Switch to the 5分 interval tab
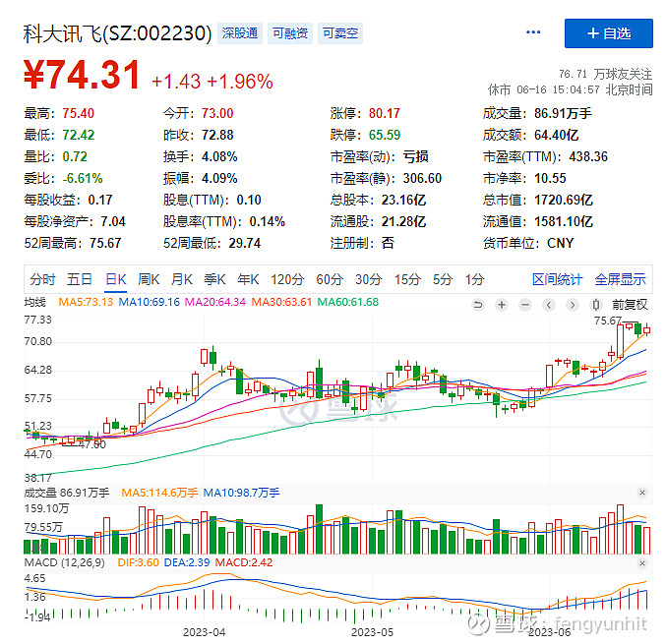The image size is (666, 644). point(443,279)
